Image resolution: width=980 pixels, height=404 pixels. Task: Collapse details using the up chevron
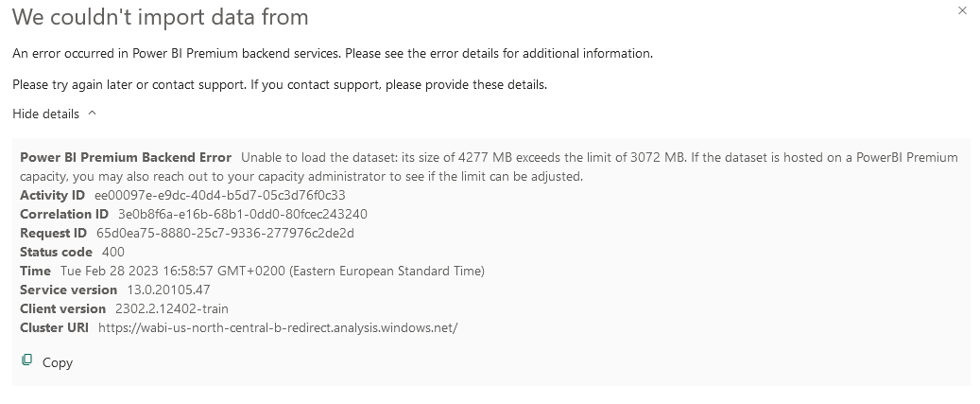92,114
